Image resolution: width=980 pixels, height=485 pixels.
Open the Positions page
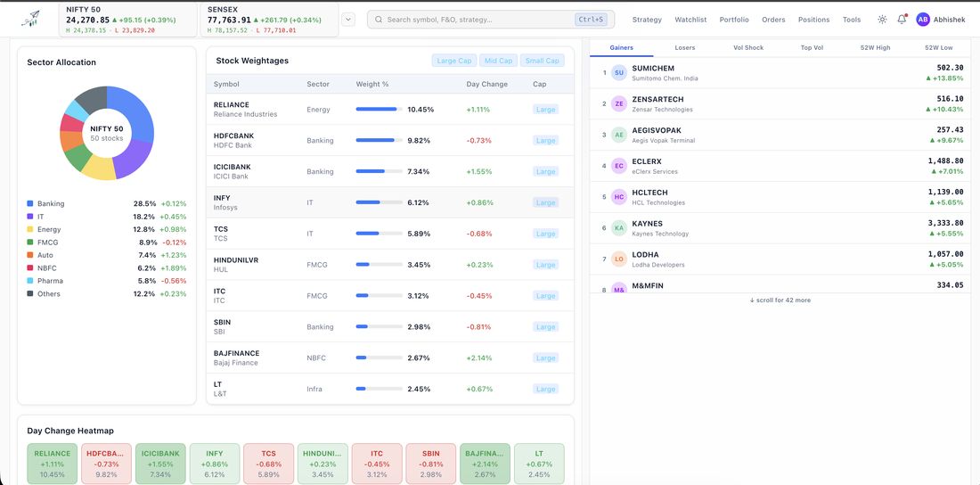[813, 20]
